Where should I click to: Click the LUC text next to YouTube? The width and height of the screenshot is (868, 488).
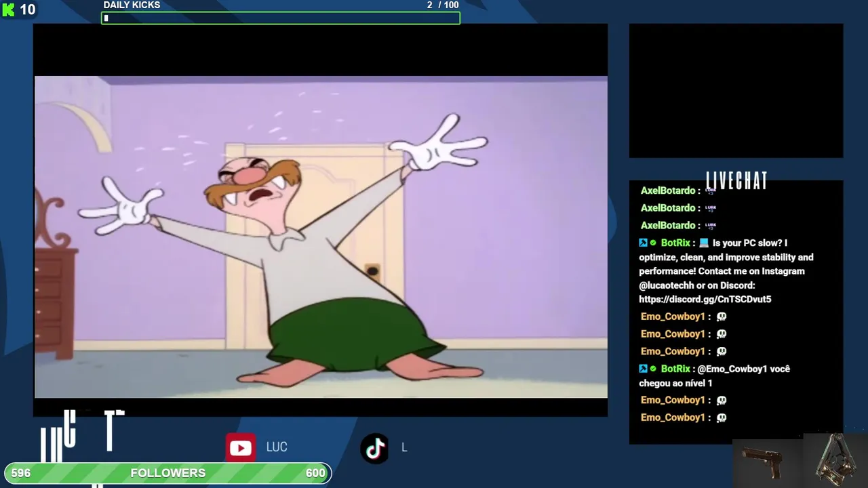click(277, 447)
